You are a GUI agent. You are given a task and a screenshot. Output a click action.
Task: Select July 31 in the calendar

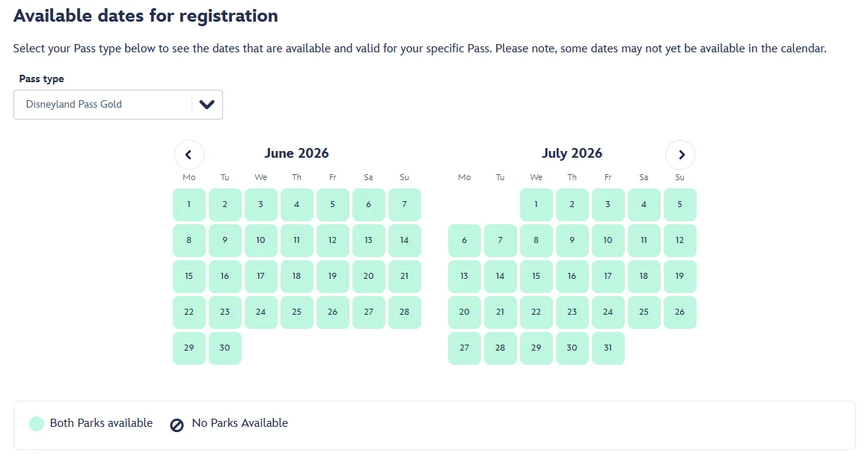(x=608, y=348)
